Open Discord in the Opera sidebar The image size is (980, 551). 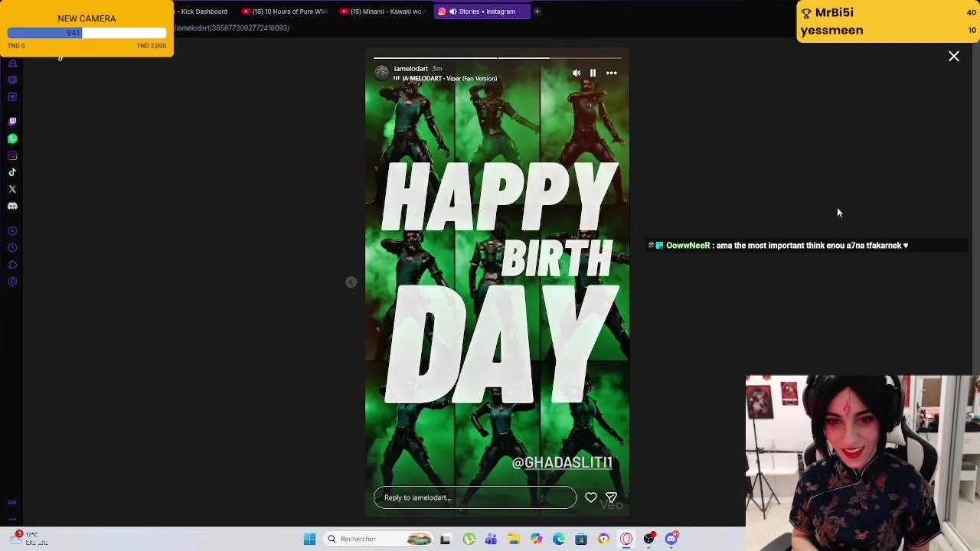[x=12, y=206]
